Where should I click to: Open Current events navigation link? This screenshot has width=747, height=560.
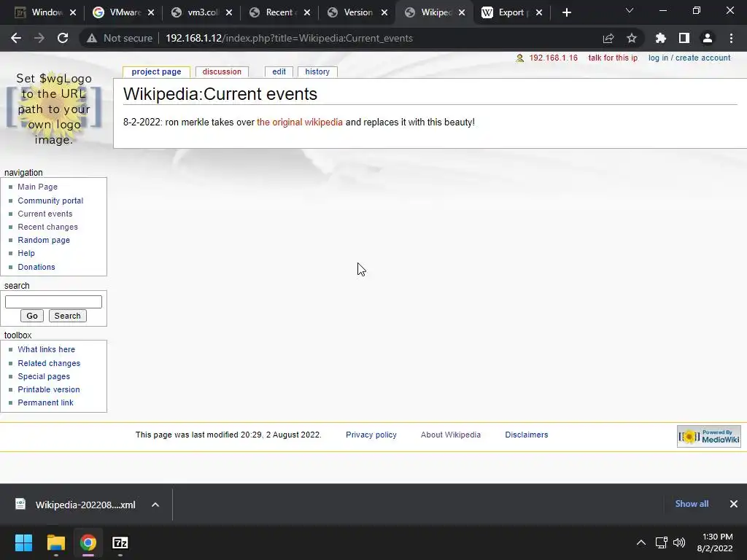(x=45, y=214)
